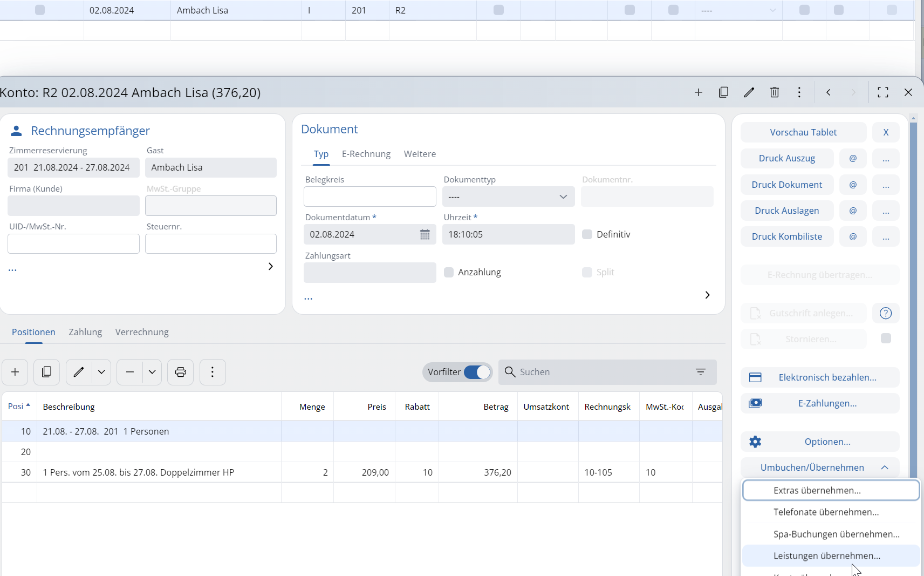Select Leistungen übernehmen menu entry

(x=826, y=555)
